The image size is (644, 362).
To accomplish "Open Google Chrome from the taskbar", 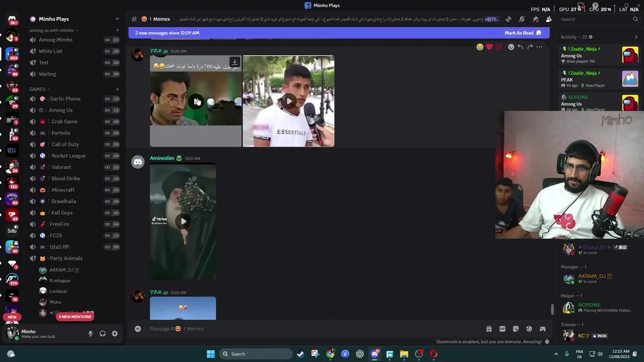I will click(x=330, y=354).
